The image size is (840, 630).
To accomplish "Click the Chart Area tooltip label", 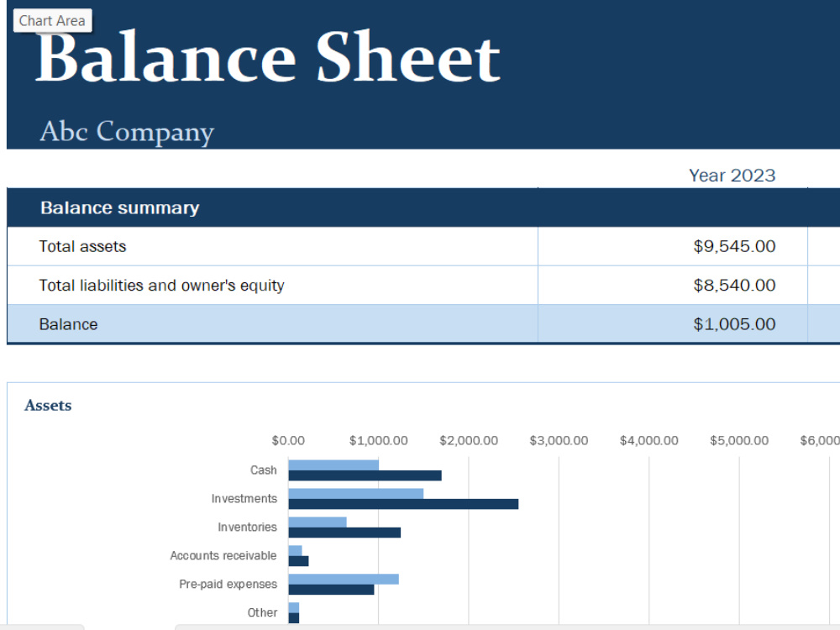I will (52, 21).
